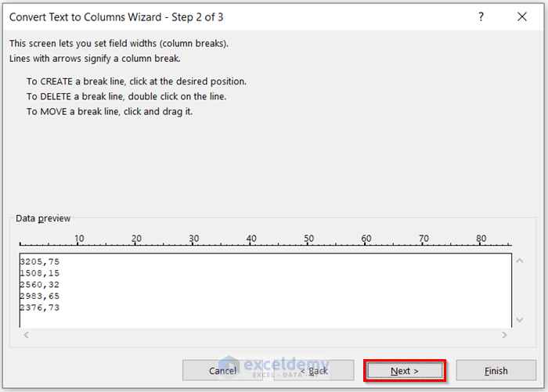548x392 pixels.
Task: Close the wizard dialog with X
Action: (522, 16)
